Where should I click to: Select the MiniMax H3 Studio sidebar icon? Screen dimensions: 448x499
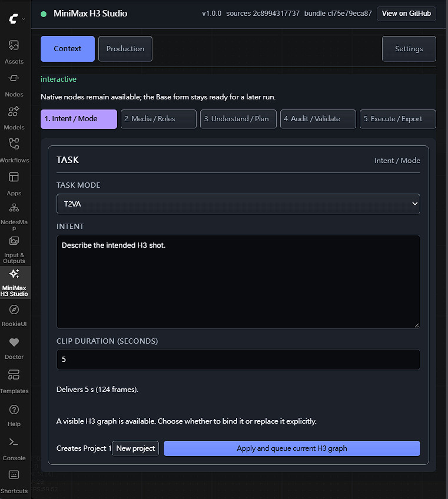pyautogui.click(x=14, y=282)
